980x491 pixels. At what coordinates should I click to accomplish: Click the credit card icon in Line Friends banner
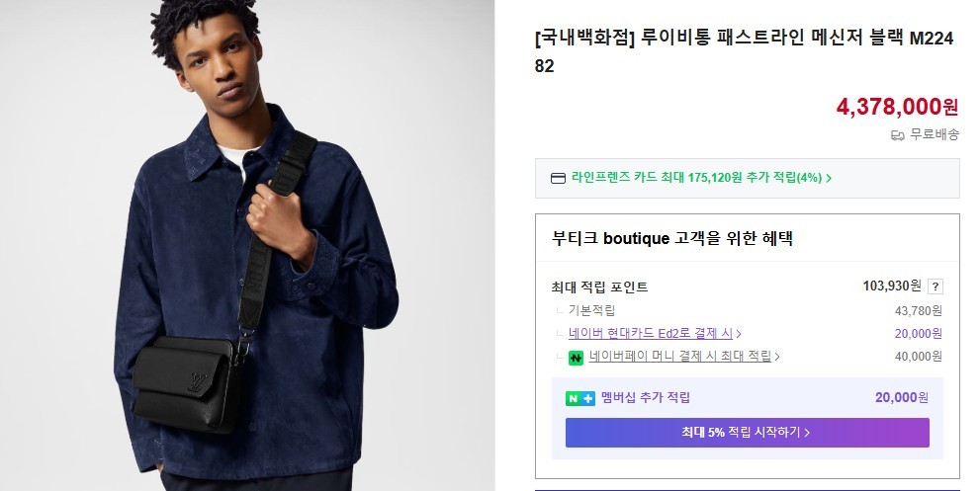click(558, 179)
